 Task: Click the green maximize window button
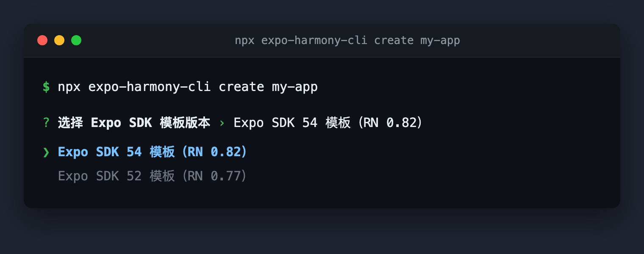tap(76, 40)
